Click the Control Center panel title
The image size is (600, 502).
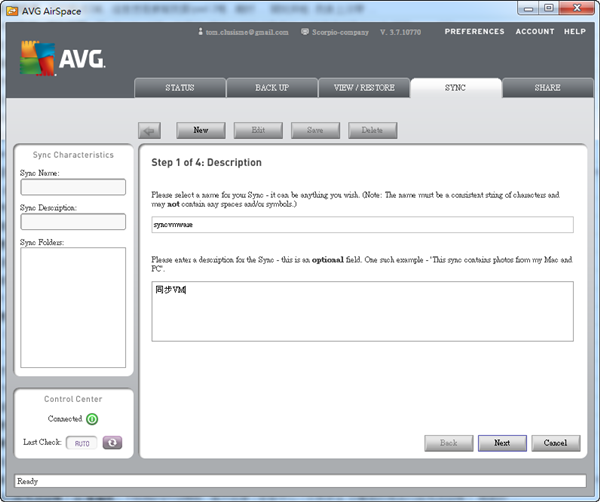coord(73,399)
